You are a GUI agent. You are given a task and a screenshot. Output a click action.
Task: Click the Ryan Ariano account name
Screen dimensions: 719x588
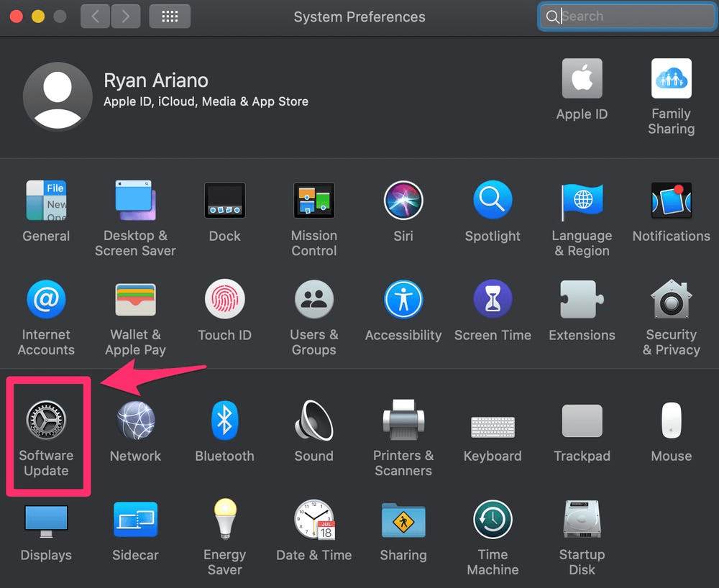(156, 81)
